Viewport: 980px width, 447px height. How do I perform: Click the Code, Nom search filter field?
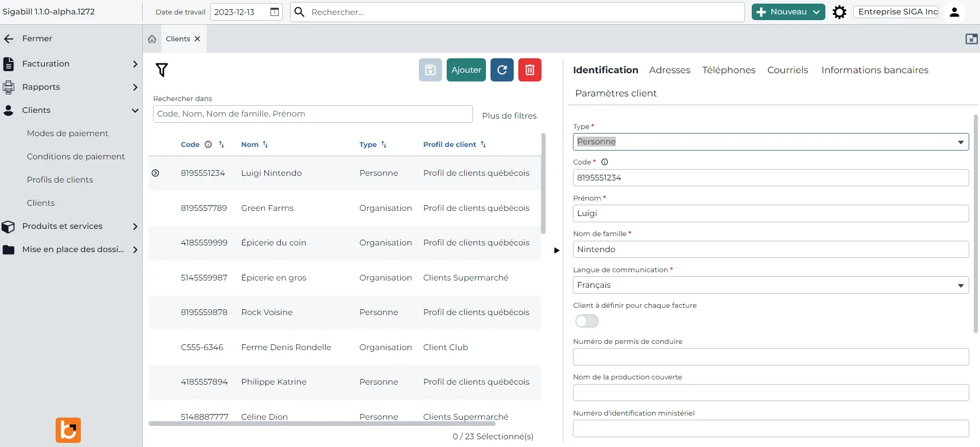click(x=313, y=114)
